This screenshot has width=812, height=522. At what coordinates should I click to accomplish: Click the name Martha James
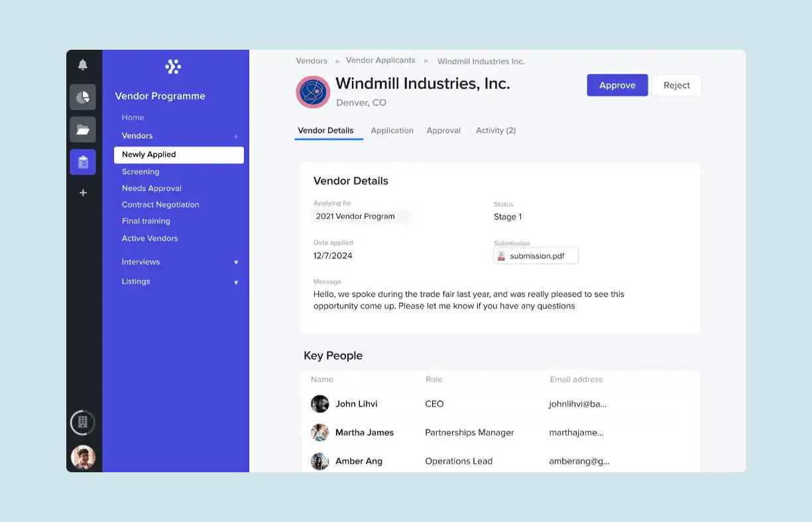(365, 432)
